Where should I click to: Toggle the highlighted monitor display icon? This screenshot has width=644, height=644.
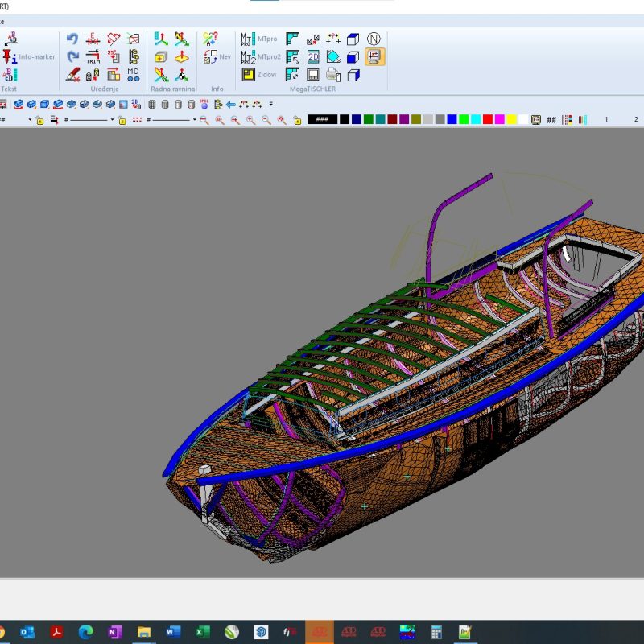click(374, 56)
